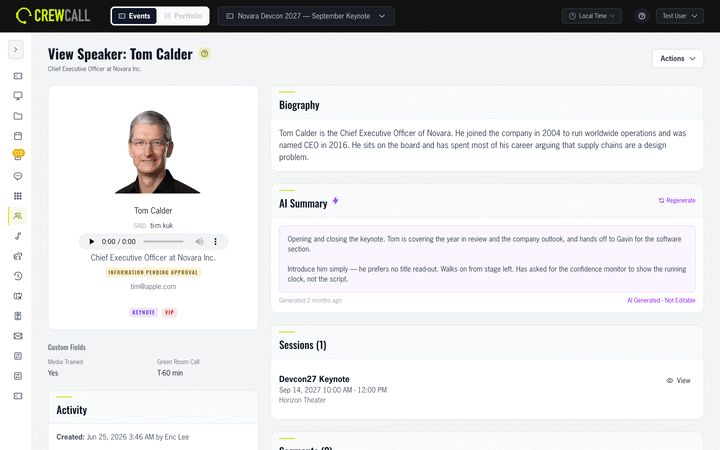This screenshot has width=720, height=450.
Task: Open the history clock icon in sidebar
Action: tap(18, 276)
